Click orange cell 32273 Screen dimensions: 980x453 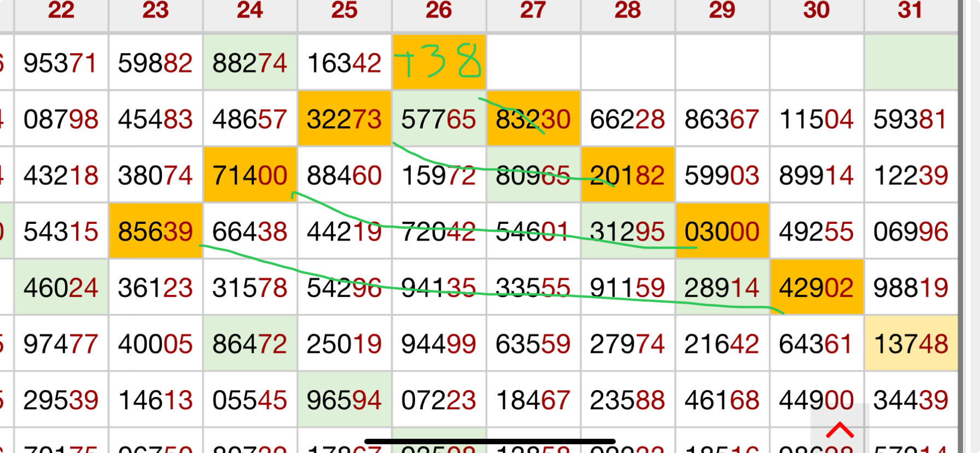(344, 119)
